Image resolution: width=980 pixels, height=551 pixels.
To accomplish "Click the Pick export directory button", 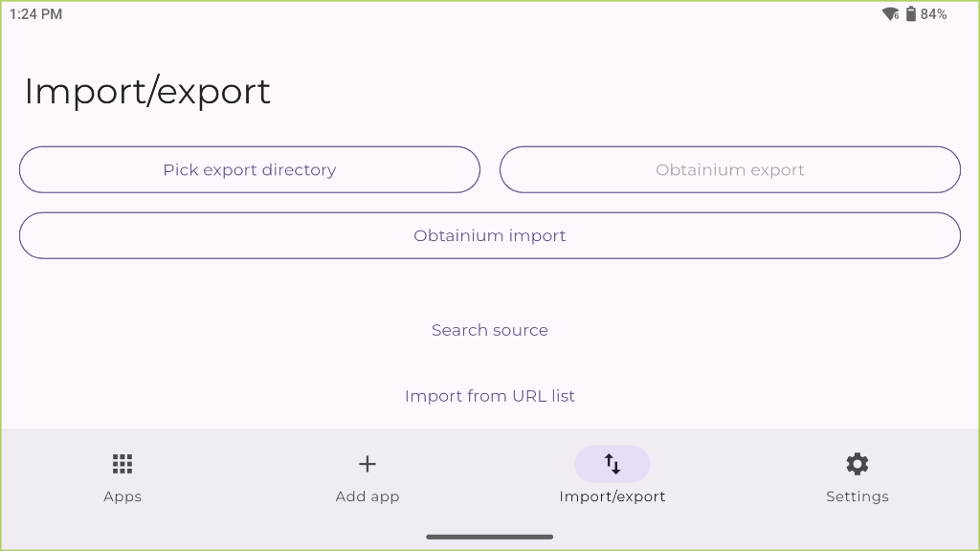I will 250,169.
